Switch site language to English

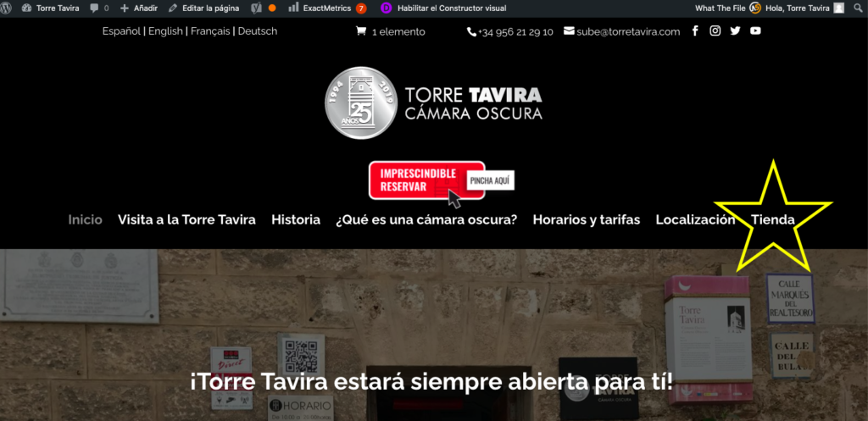click(x=165, y=31)
